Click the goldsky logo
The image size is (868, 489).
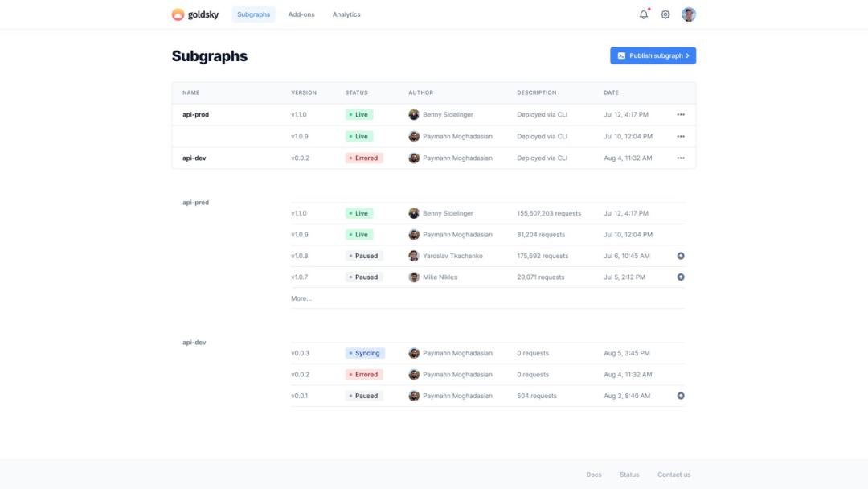195,14
